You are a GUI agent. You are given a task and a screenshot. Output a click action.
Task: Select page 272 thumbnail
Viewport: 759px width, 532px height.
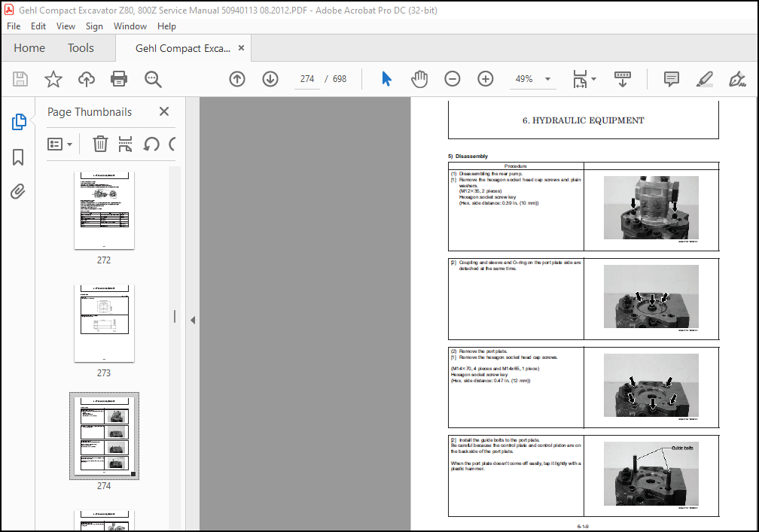(104, 211)
